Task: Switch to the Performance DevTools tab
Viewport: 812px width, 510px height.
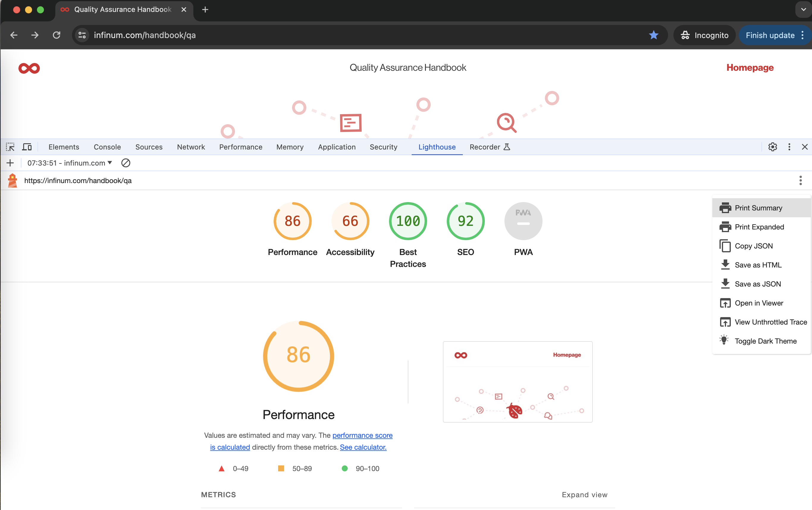Action: click(240, 147)
